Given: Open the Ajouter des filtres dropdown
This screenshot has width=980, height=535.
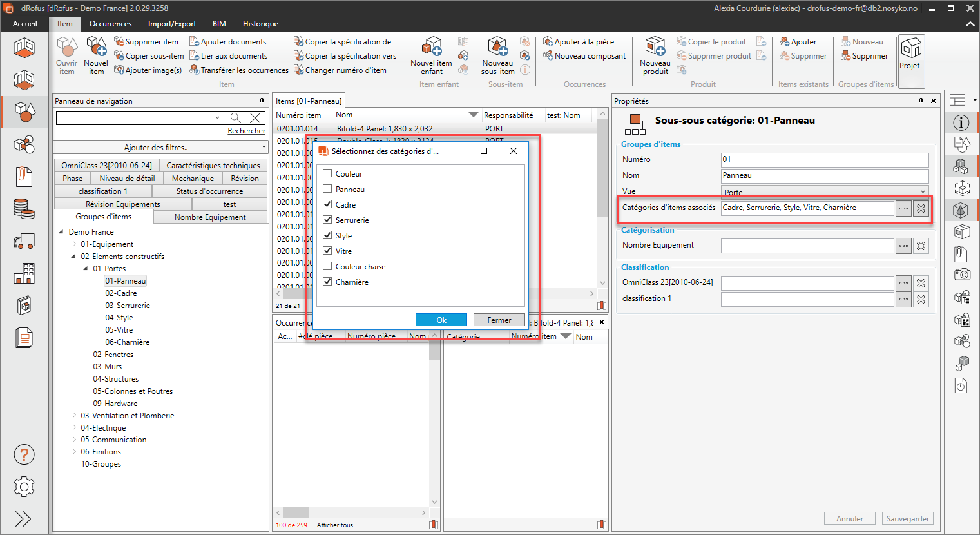Looking at the screenshot, I should coord(160,148).
